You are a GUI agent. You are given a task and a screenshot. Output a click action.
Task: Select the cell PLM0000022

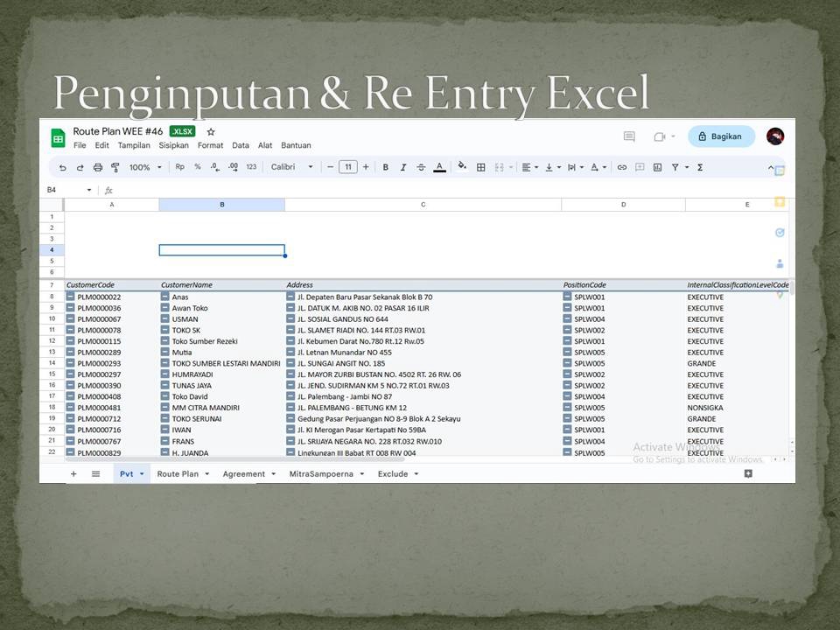[99, 297]
